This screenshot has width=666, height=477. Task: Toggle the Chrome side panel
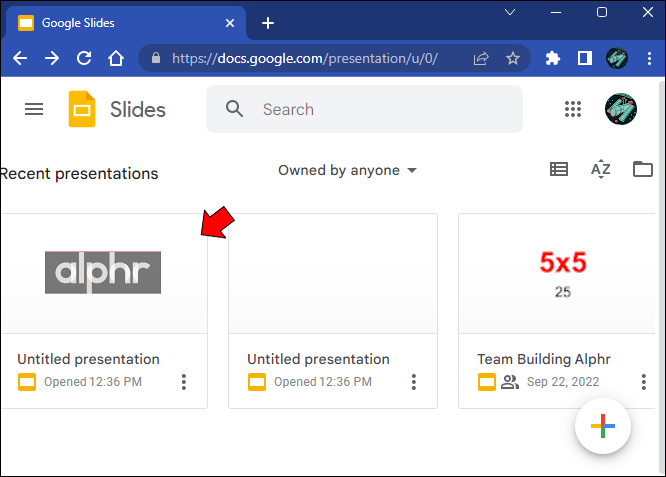tap(585, 59)
